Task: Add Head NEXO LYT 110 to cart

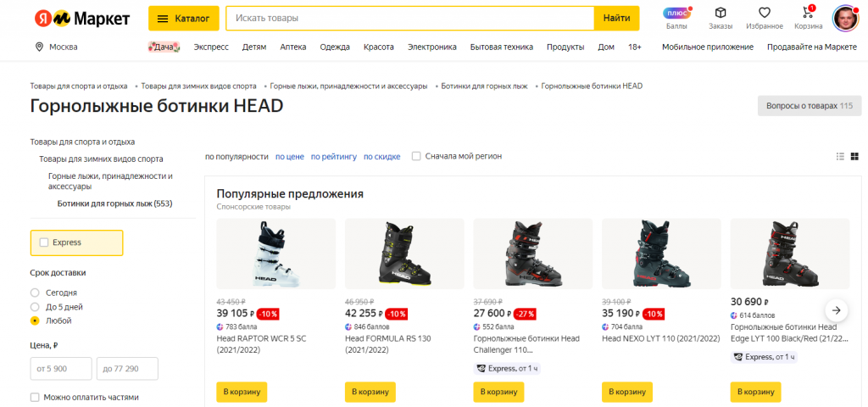Action: click(x=627, y=392)
